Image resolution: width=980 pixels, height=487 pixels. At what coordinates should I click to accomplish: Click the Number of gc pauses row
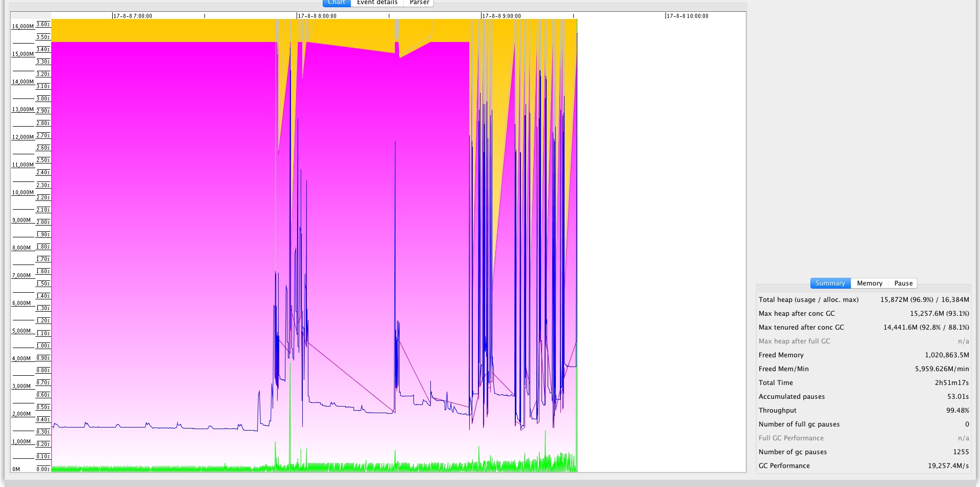coord(864,452)
